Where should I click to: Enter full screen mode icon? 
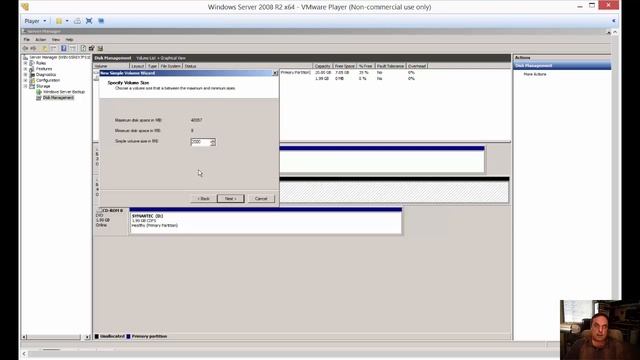click(x=89, y=21)
